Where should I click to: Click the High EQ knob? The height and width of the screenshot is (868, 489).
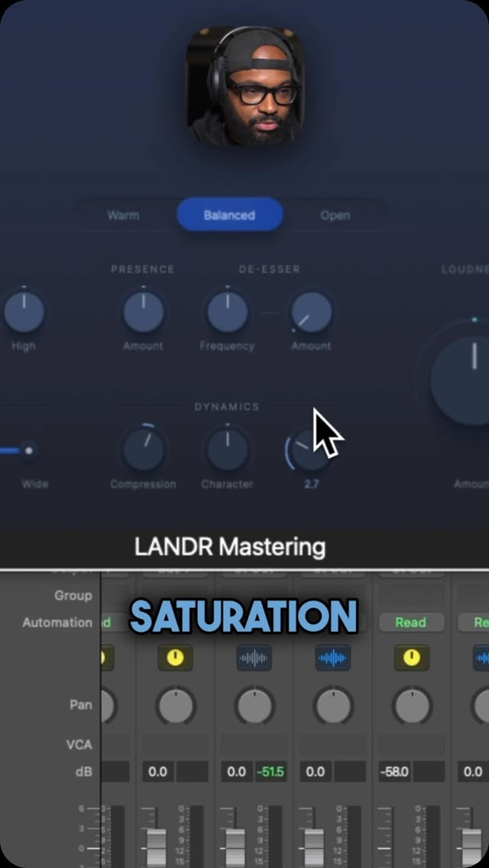click(x=24, y=313)
